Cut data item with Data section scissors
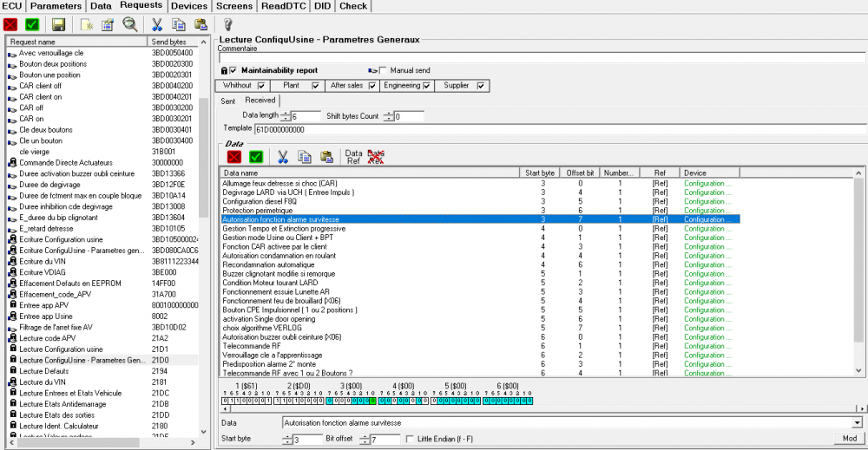 point(283,157)
